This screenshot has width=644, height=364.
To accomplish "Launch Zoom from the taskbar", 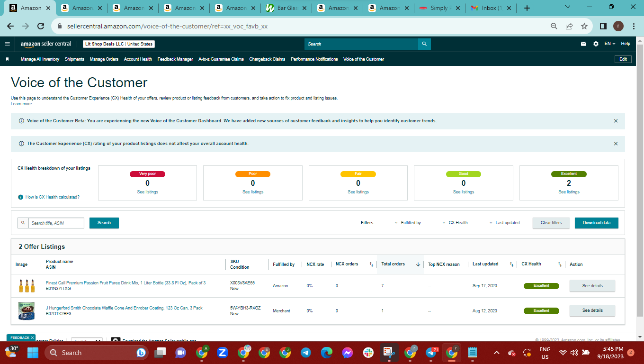I will pos(222,353).
